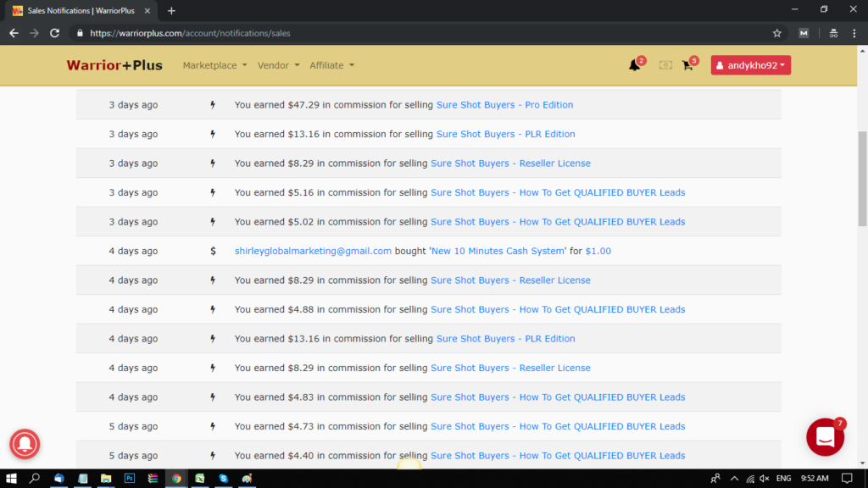
Task: Open the Windows Start menu
Action: [11, 478]
